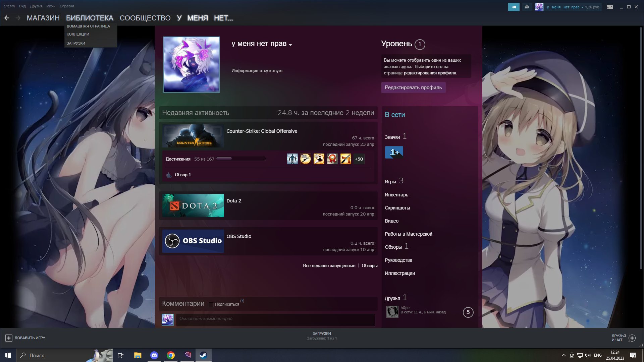Open the Инвентарь link
The width and height of the screenshot is (644, 362).
pos(396,195)
